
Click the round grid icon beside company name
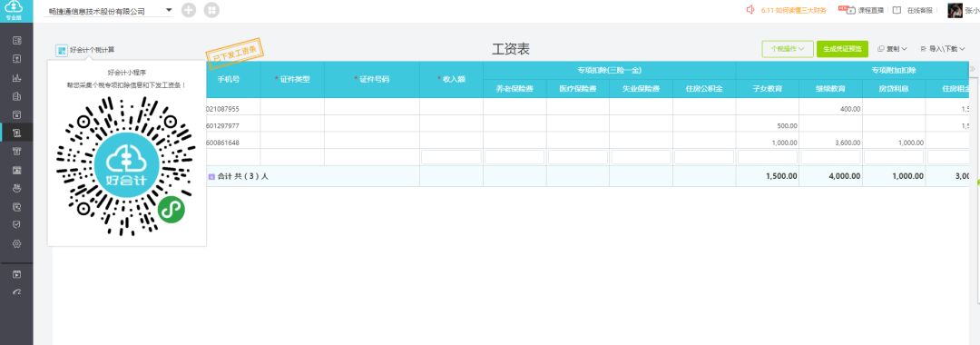pos(211,11)
